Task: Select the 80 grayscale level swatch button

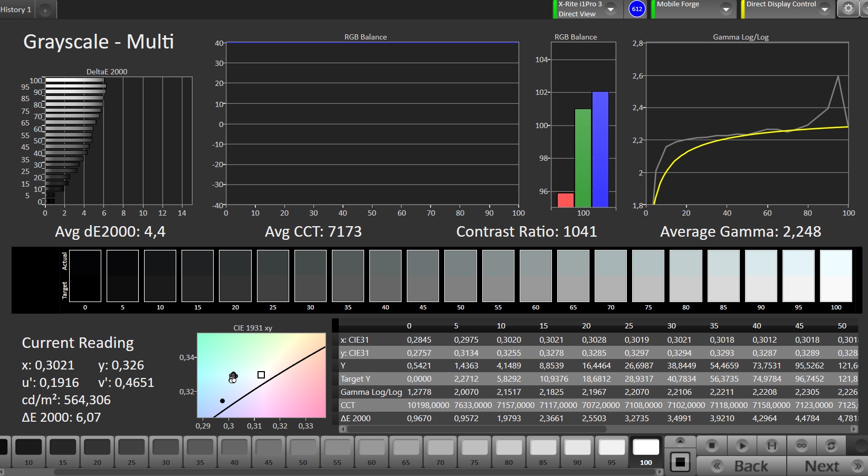Action: (x=509, y=452)
